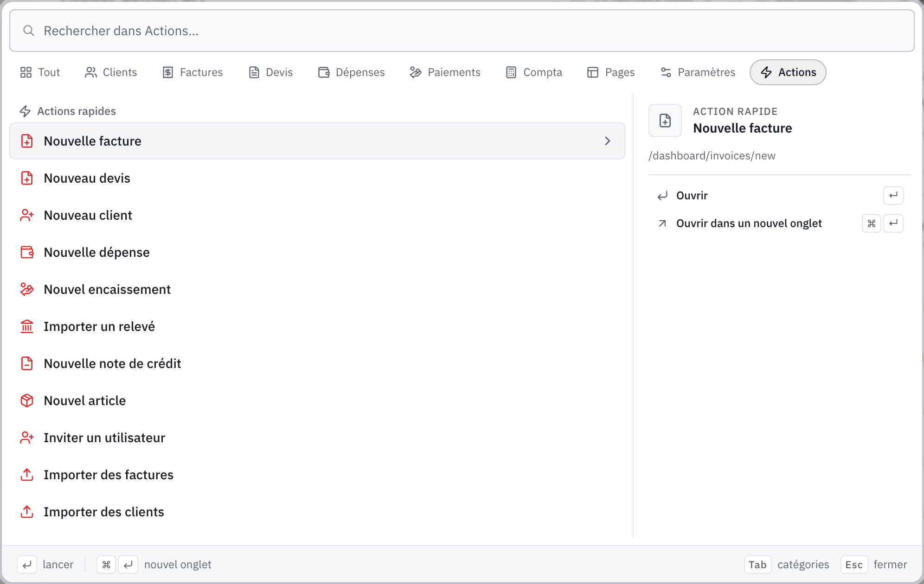Image resolution: width=924 pixels, height=584 pixels.
Task: Go to the Pages tab
Action: click(x=611, y=72)
